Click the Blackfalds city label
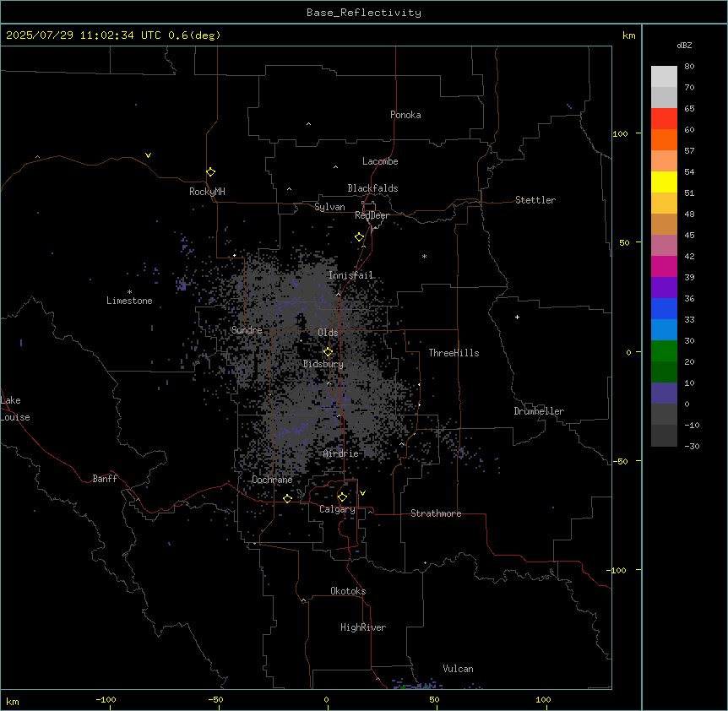Image resolution: width=728 pixels, height=711 pixels. (x=372, y=188)
